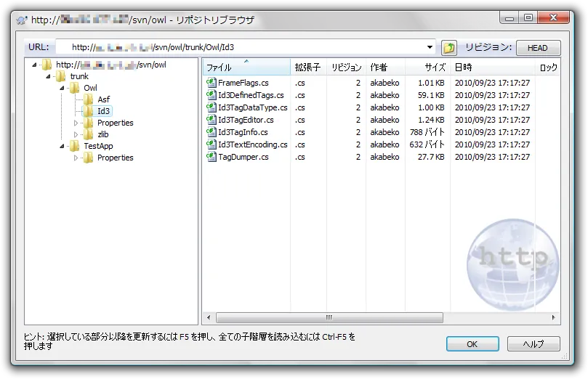Click the go-up folder icon beside URL

click(449, 48)
